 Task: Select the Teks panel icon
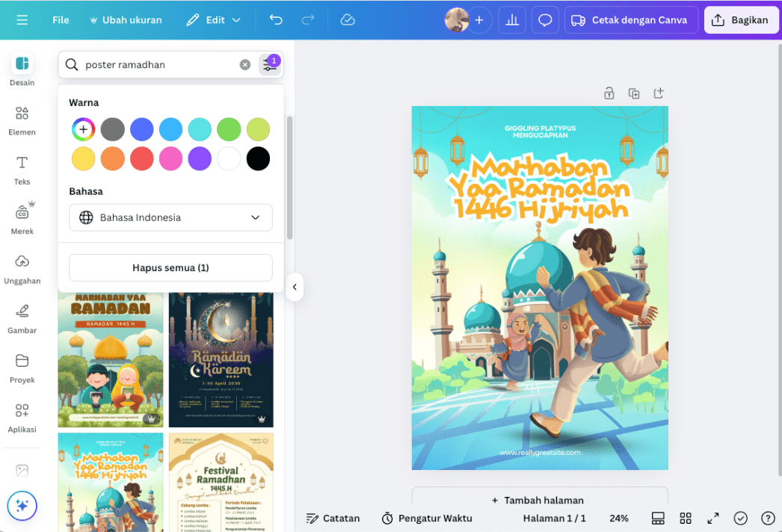point(22,169)
